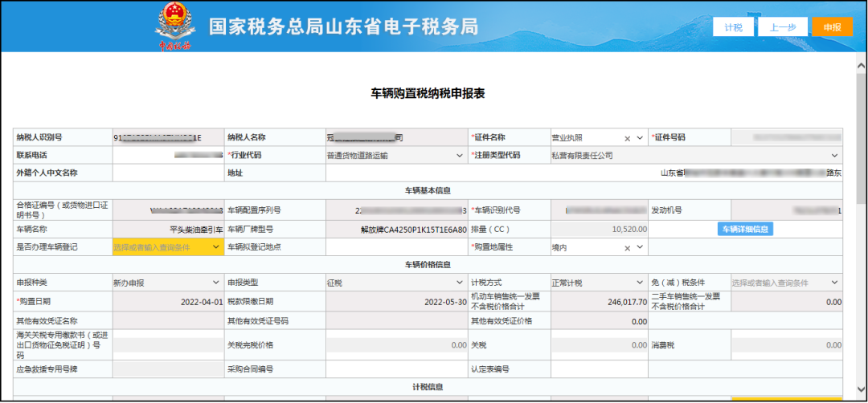Click the 采购合同编号 input field

[x=395, y=369]
